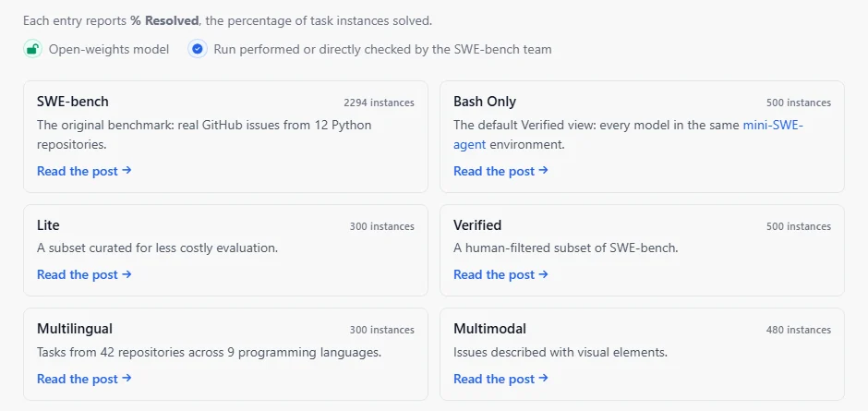Click the arrow after SWE-bench Read the post
The width and height of the screenshot is (868, 411).
click(x=127, y=171)
